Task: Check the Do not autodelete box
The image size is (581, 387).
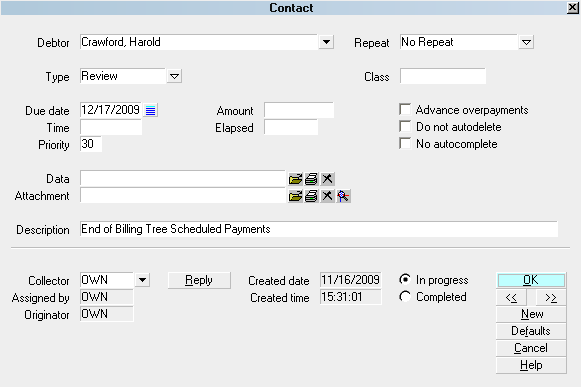Action: 405,126
